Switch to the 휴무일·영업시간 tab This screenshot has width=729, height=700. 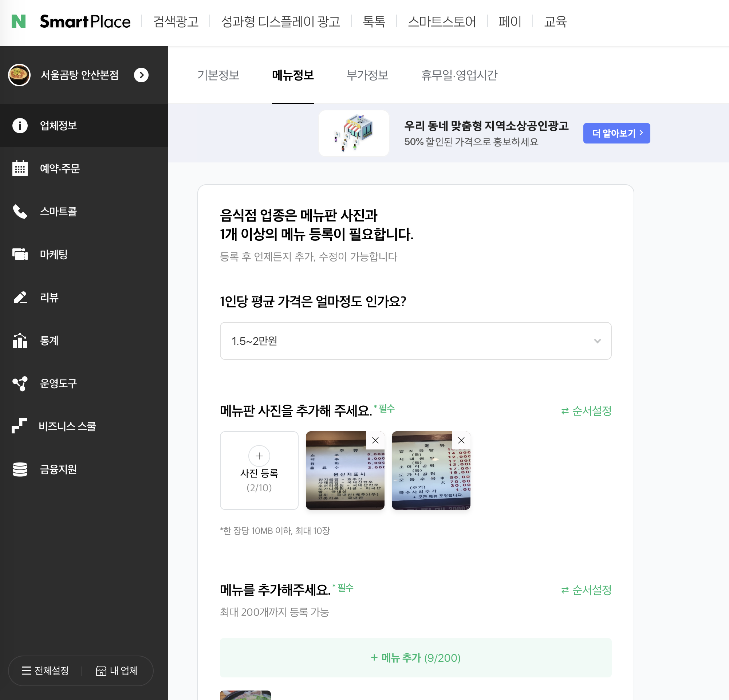(459, 75)
